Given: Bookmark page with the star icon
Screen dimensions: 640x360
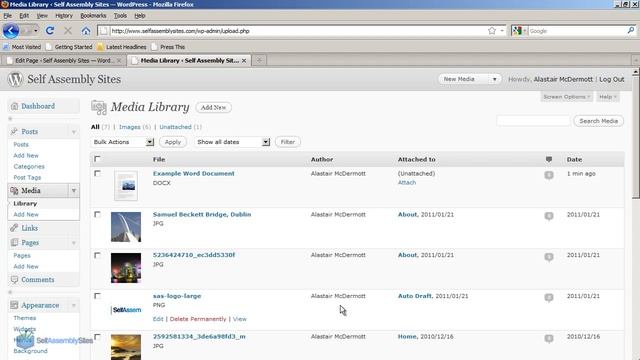Looking at the screenshot, I should [492, 31].
